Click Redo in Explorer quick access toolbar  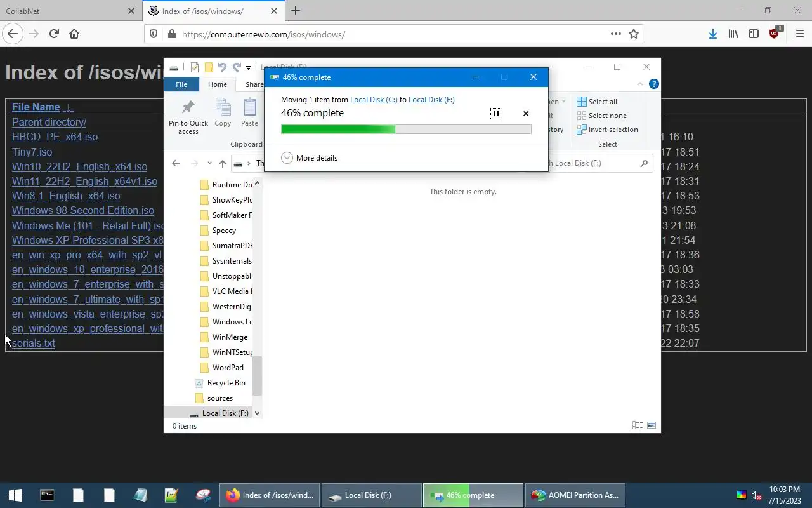click(236, 67)
